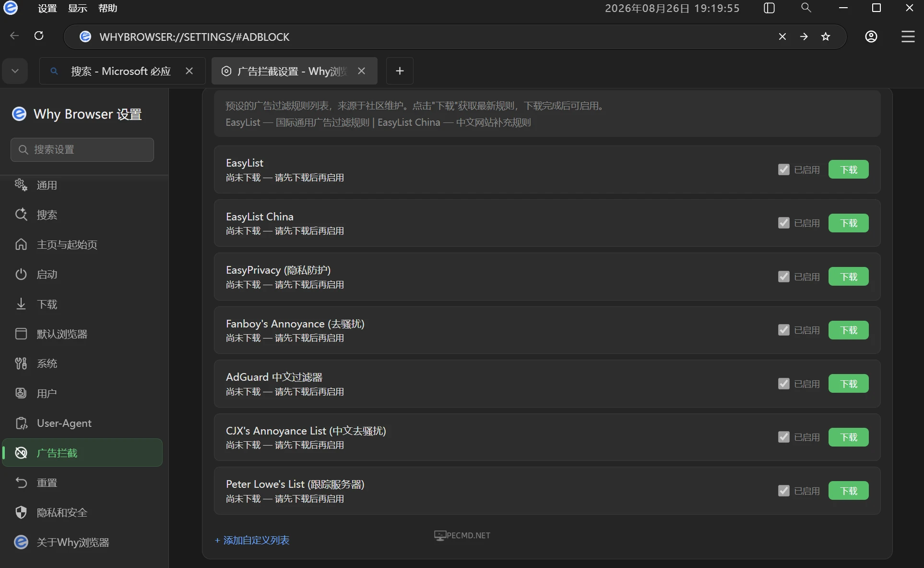
Task: Go back with the back arrow
Action: coord(14,36)
